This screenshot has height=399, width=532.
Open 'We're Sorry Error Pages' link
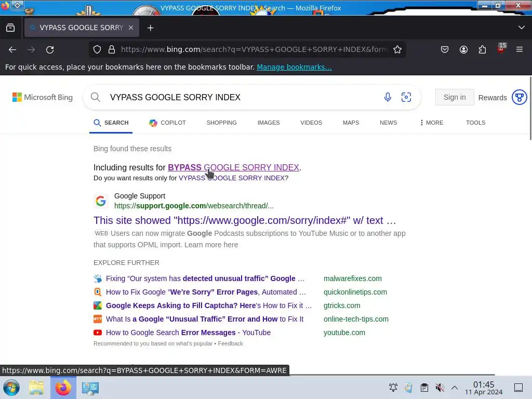[206, 292]
